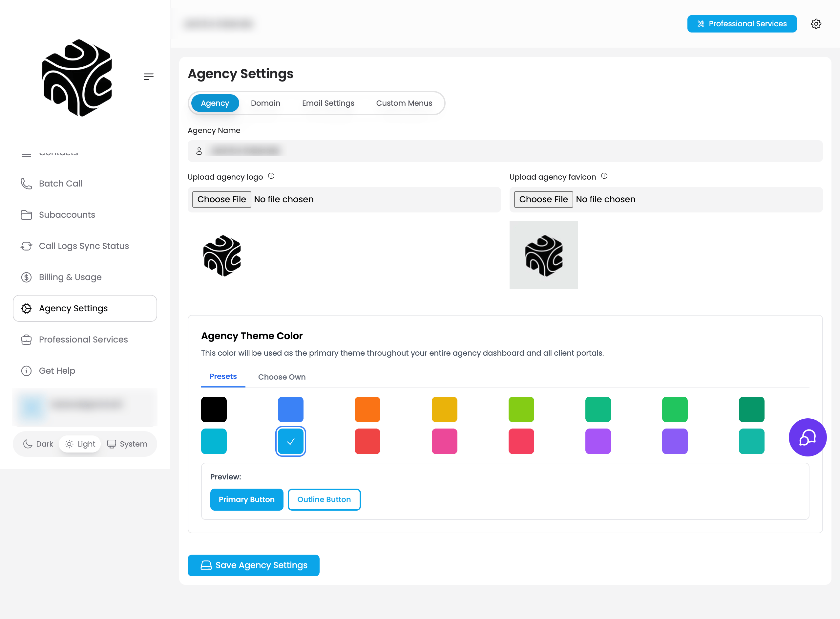Viewport: 840px width, 619px height.
Task: Select the yellow color preset
Action: [444, 409]
